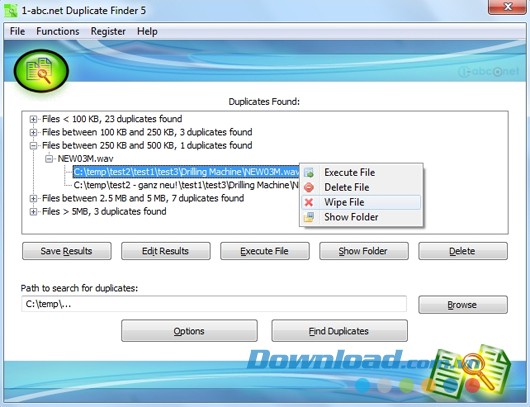Select 'Files > 5MB, 3 duplicates found' row

tap(104, 212)
